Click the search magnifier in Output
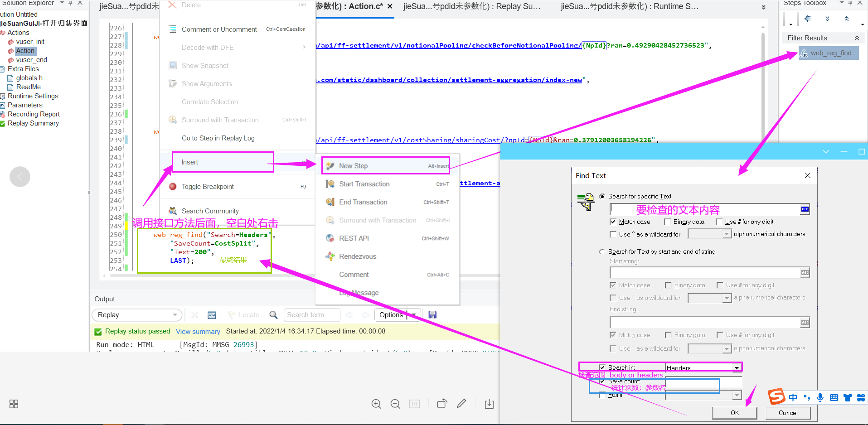 (273, 315)
